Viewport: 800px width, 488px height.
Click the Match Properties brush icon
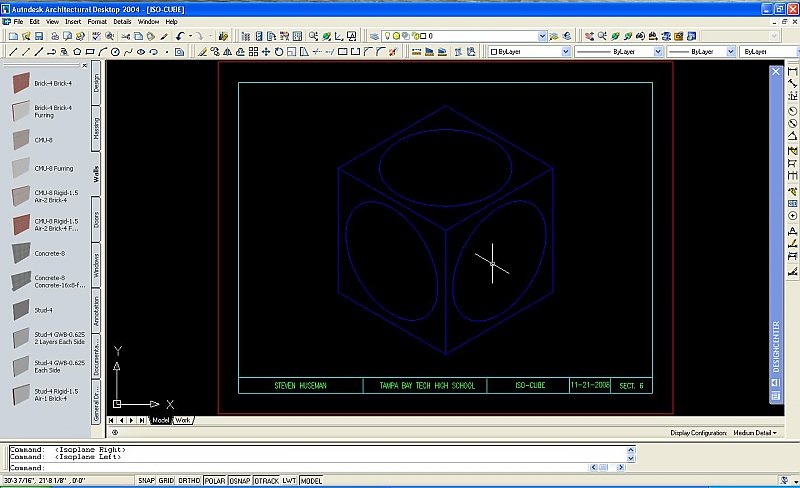164,36
